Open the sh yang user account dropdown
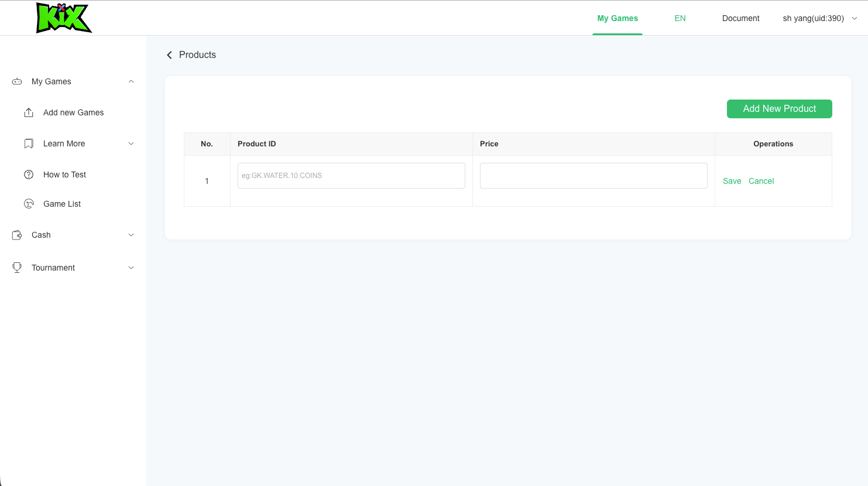 coord(819,18)
